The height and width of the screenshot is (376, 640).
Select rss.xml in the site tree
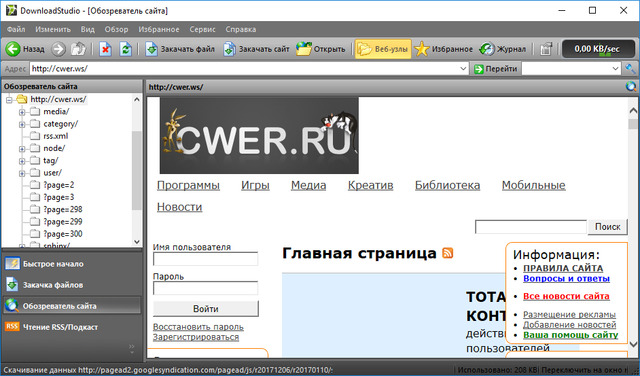tap(56, 136)
